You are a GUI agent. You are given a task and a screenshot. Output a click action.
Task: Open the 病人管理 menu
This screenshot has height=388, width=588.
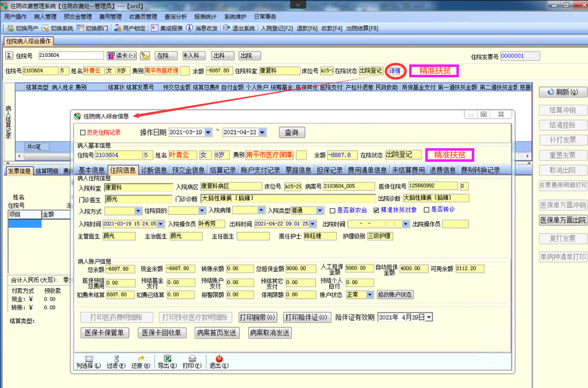[x=45, y=17]
